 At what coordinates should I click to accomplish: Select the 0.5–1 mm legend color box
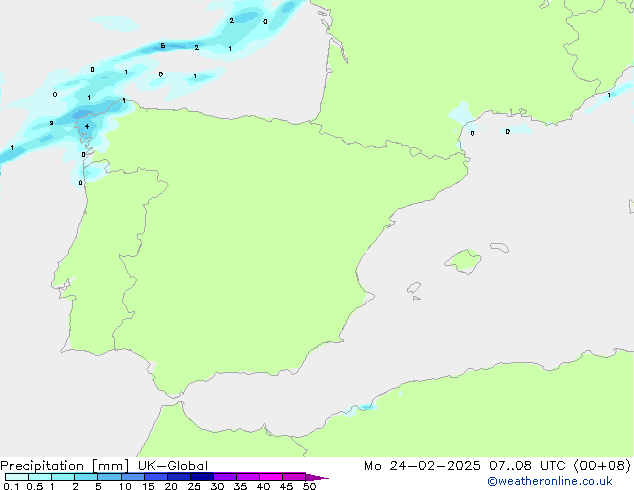pos(40,477)
